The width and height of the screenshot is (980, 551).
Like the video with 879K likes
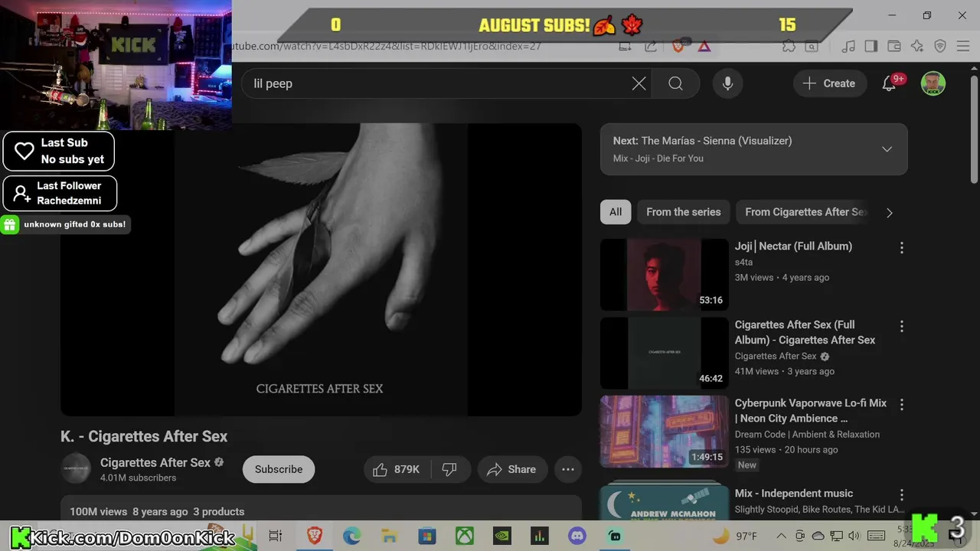click(397, 469)
